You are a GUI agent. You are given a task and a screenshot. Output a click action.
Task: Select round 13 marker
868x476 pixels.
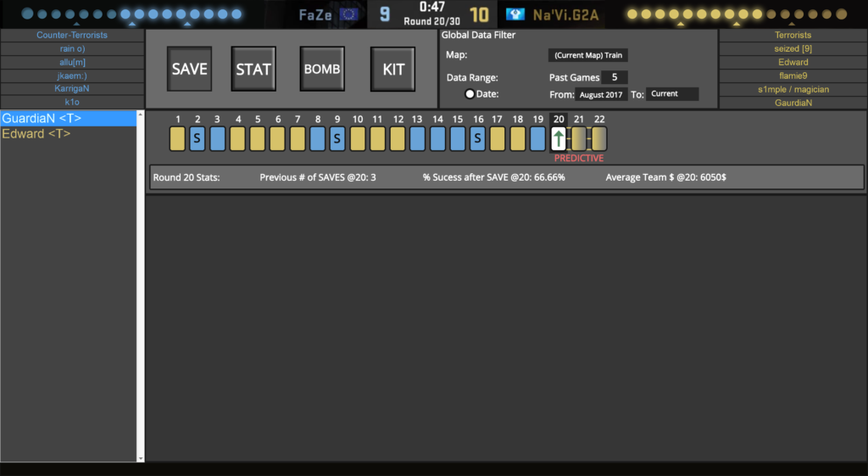[x=417, y=138]
